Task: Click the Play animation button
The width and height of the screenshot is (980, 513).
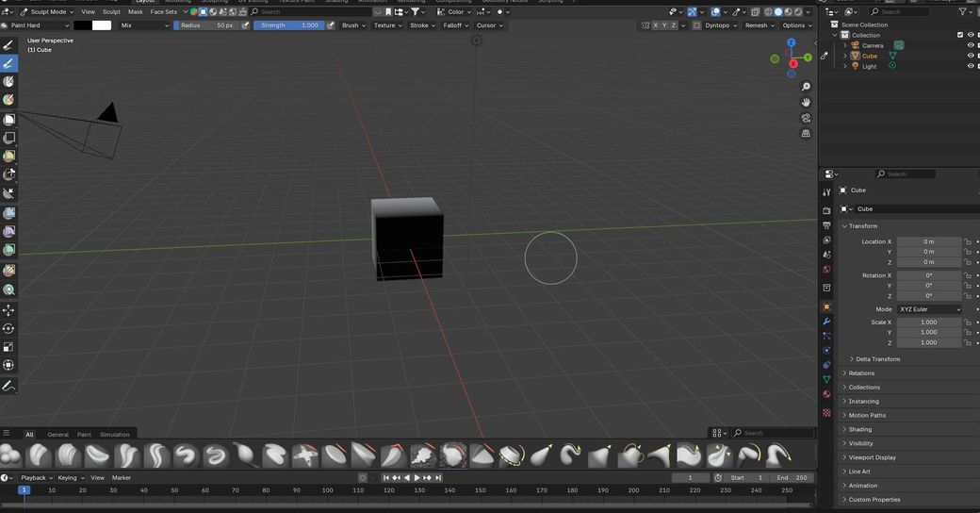Action: (416, 478)
